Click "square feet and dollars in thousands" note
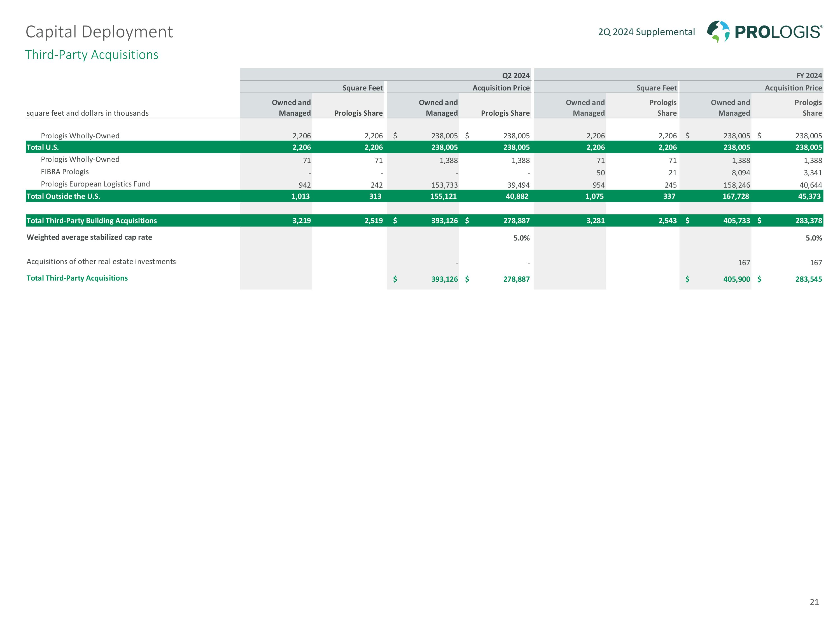840x630 pixels. tap(88, 113)
